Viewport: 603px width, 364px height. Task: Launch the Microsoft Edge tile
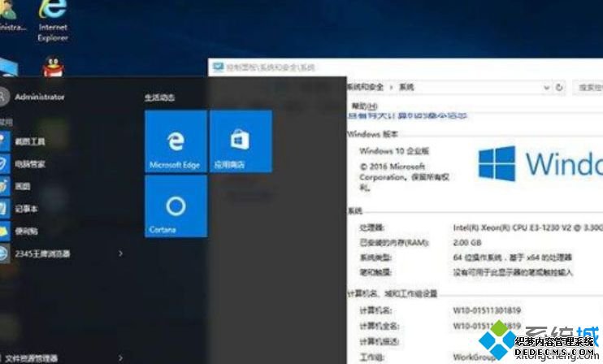176,141
